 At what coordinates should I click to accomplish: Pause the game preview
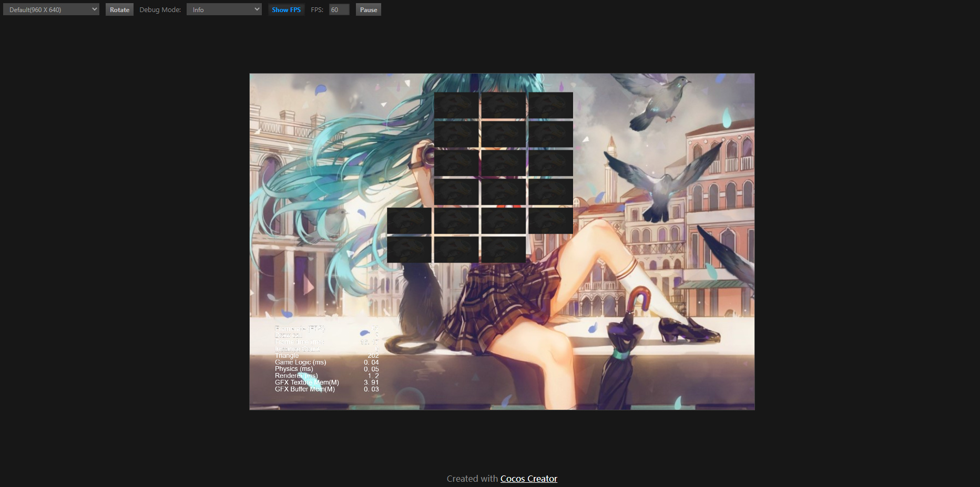[x=369, y=9]
